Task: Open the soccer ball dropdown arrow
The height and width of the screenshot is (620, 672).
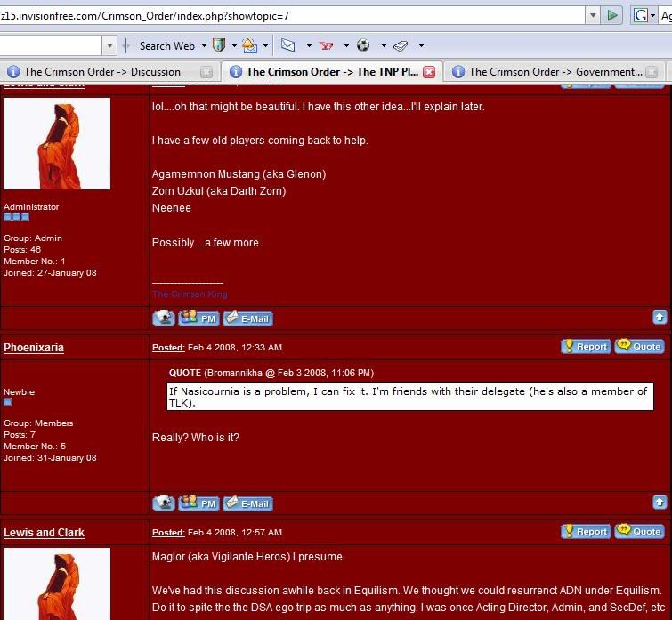Action: 384,46
